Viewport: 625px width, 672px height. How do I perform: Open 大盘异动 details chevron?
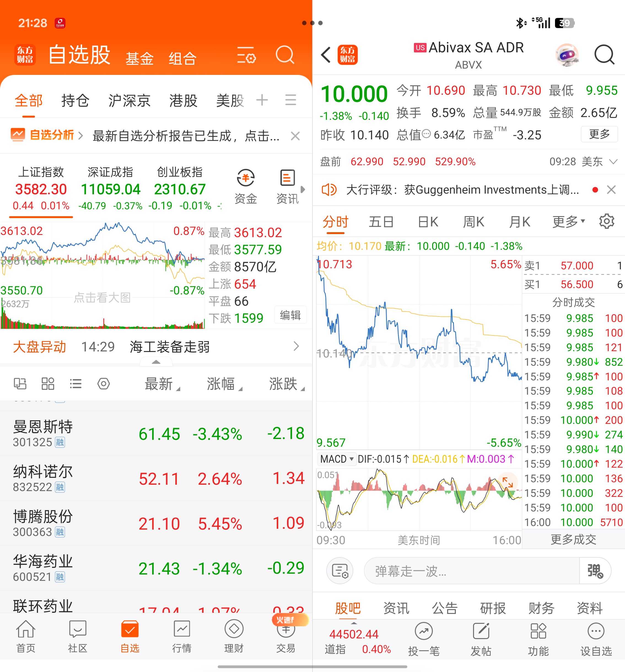296,346
